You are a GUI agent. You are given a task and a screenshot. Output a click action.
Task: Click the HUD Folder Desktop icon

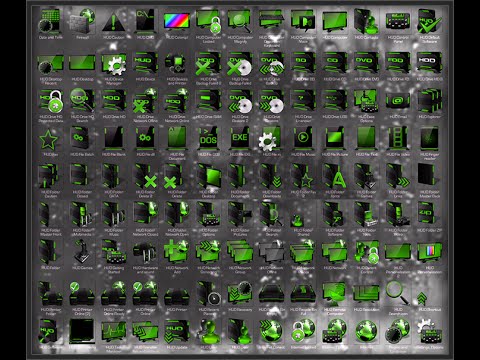[x=209, y=176]
